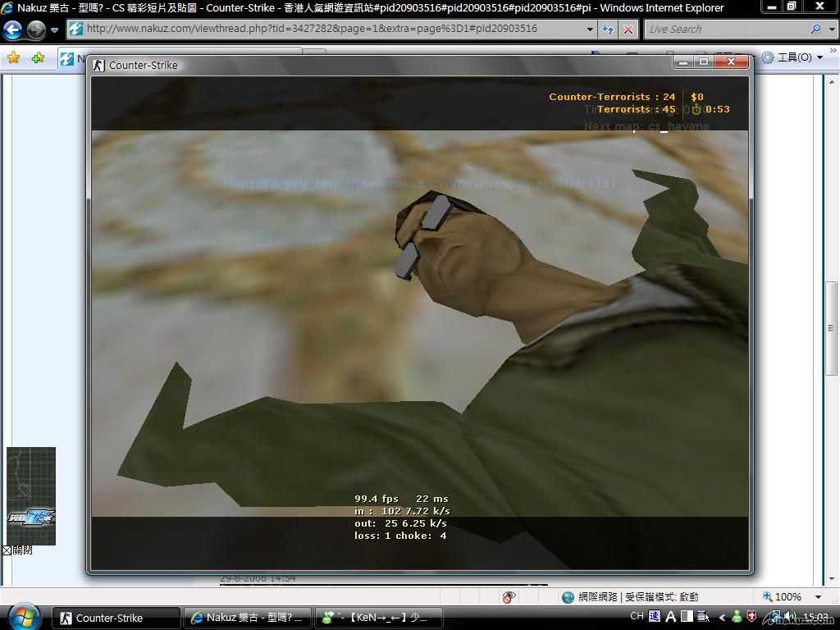
Task: Click the scrollbar down arrow
Action: tap(832, 578)
